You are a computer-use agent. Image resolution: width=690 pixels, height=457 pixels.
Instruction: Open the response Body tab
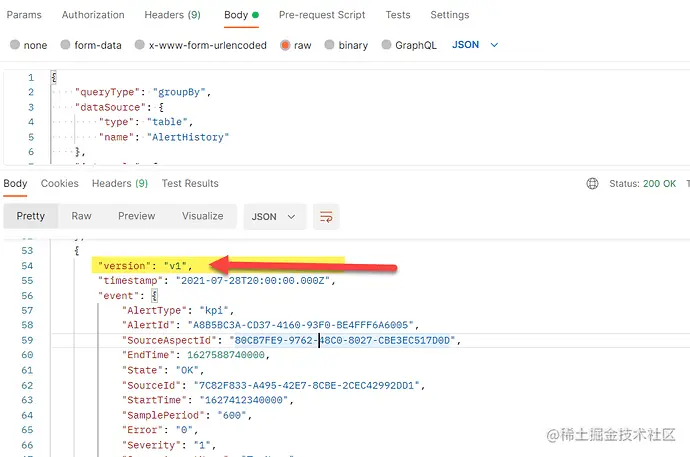(15, 183)
